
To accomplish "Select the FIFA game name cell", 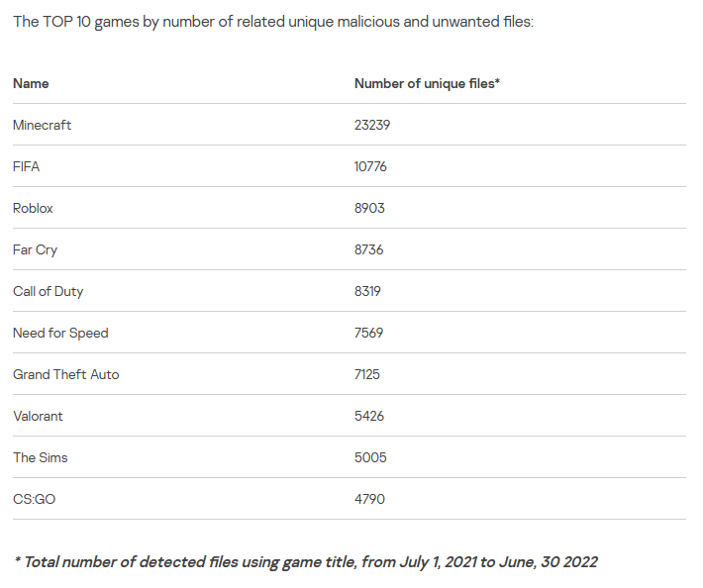I will coord(27,167).
